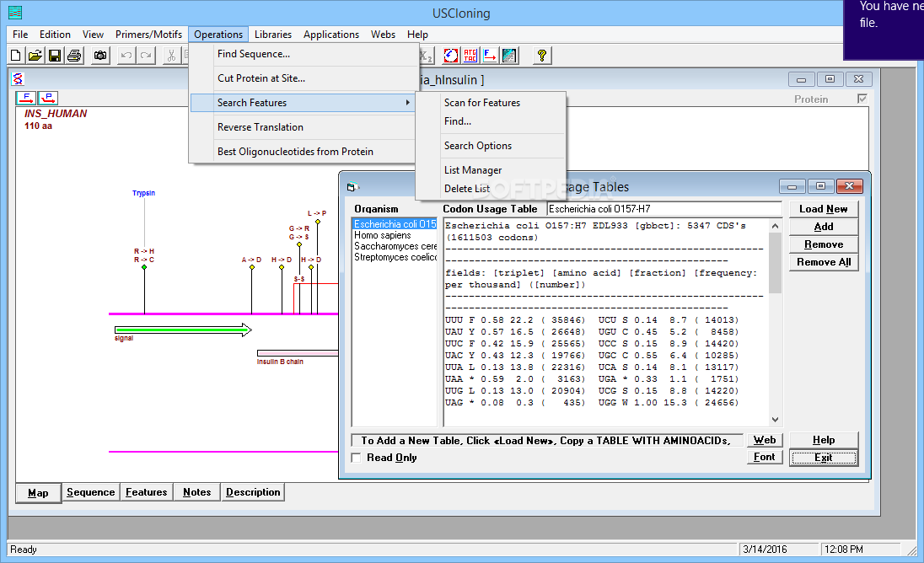This screenshot has height=563, width=924.
Task: Switch to the Notes tab
Action: tap(196, 491)
